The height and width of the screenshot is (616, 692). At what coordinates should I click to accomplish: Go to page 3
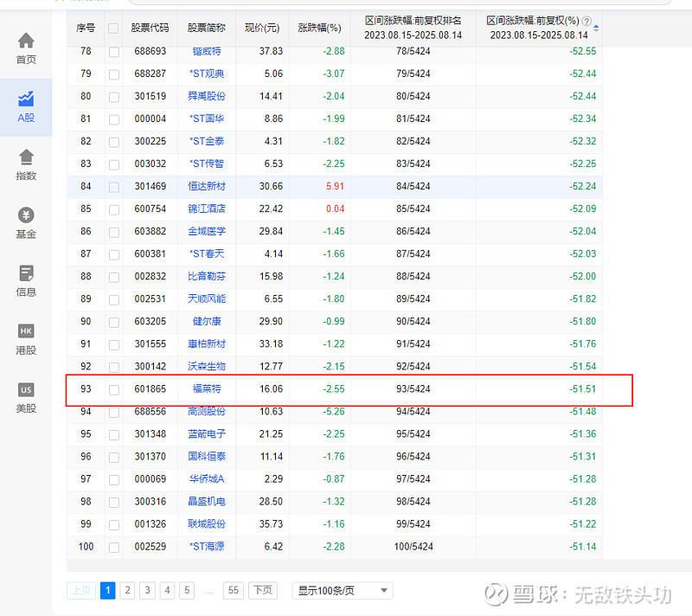tap(147, 590)
